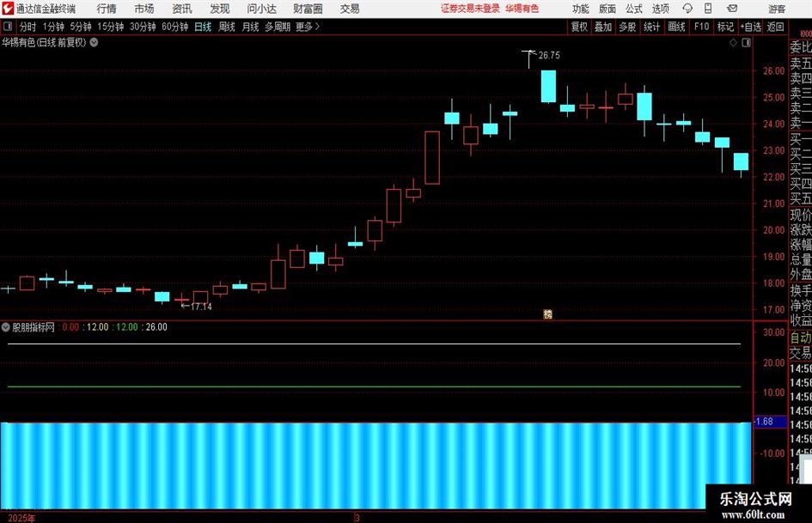Click the diamond icon above the chart
Viewport: 812px width, 523px height.
(x=733, y=43)
